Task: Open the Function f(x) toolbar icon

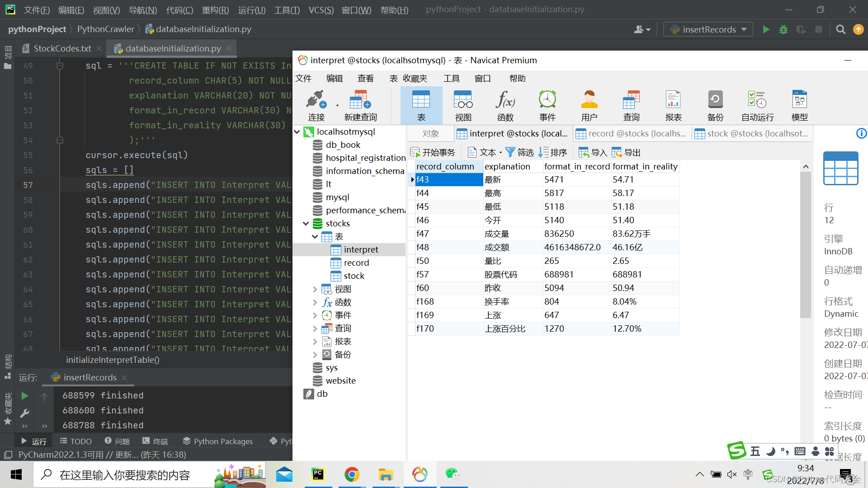Action: [505, 106]
